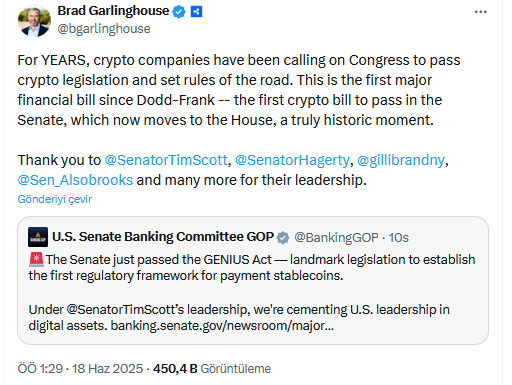
Task: Open the @bgarlinghouse handle link
Action: coord(104,29)
